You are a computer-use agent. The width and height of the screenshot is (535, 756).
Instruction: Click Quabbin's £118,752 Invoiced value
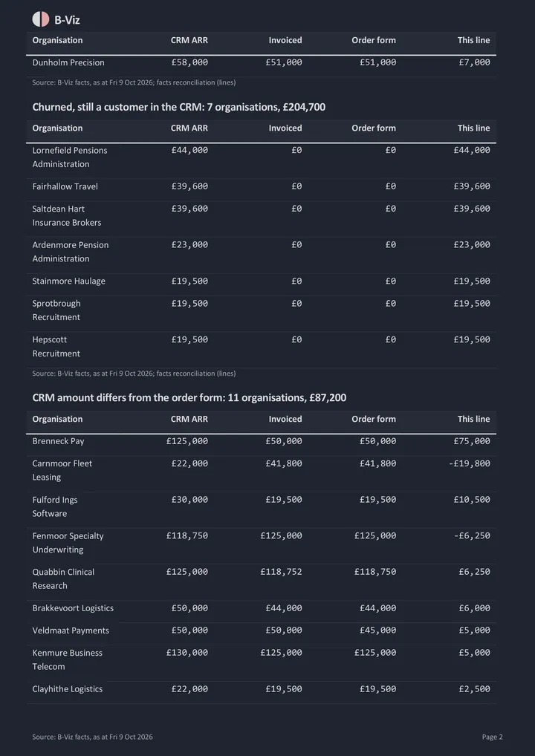[x=282, y=572]
